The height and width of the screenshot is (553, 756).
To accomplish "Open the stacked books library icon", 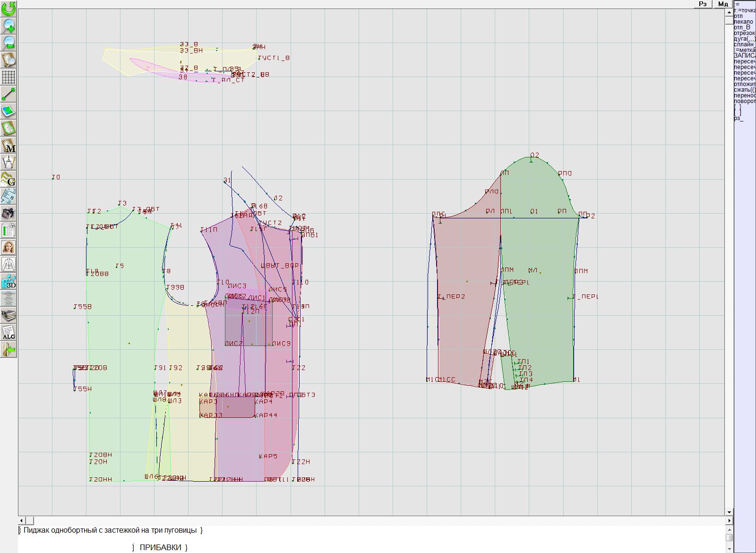I will (x=9, y=315).
